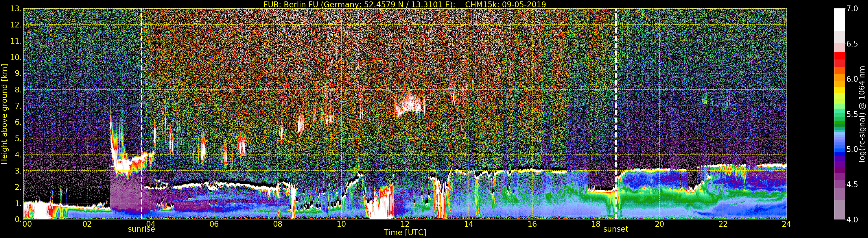Click the 'sunrise' label below the axis
This screenshot has height=238, width=868.
(x=141, y=229)
